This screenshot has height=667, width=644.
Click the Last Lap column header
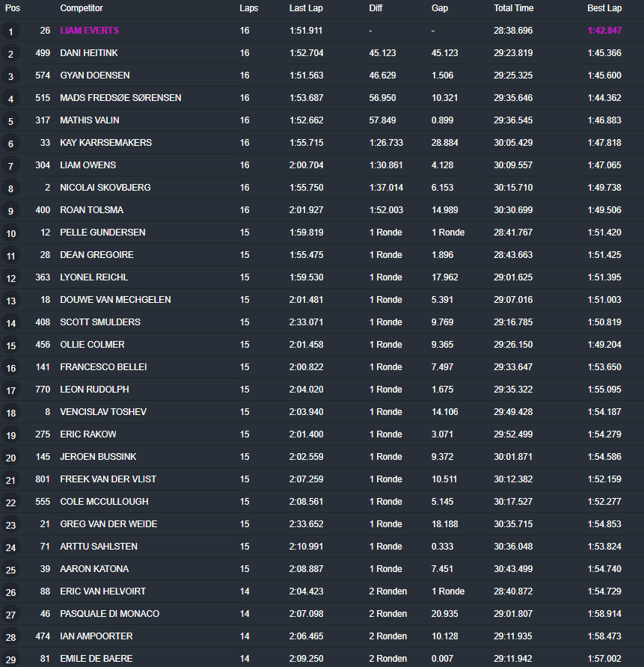(x=306, y=8)
